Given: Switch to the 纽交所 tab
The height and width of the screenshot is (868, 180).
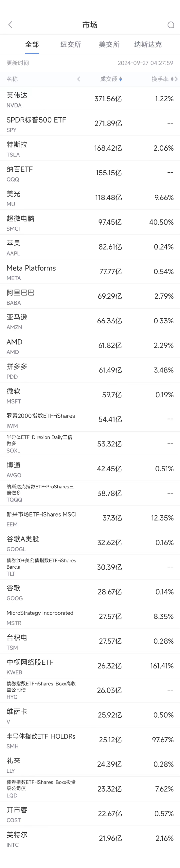Looking at the screenshot, I should (x=71, y=44).
